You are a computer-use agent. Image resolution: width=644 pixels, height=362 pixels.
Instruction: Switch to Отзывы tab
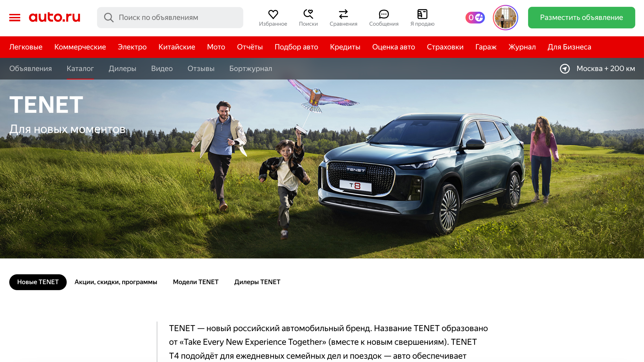click(201, 69)
